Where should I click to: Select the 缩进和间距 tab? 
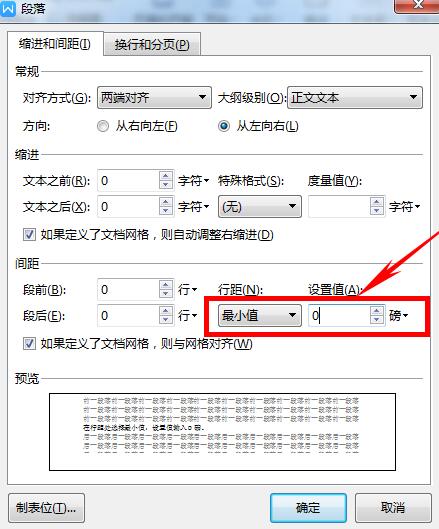coord(55,44)
